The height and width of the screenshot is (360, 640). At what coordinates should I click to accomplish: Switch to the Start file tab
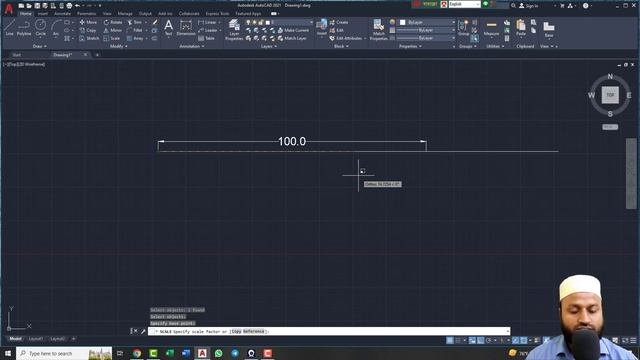pyautogui.click(x=16, y=55)
